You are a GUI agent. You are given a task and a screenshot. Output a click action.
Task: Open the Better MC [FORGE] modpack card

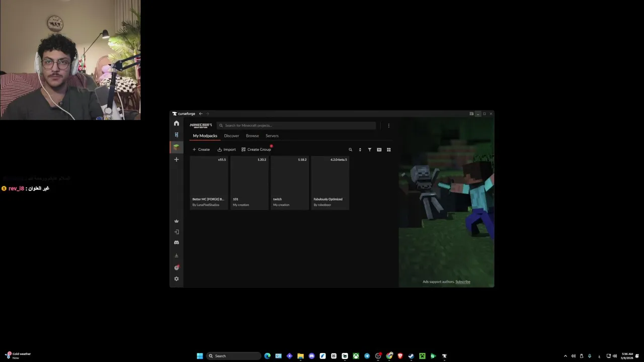(209, 182)
